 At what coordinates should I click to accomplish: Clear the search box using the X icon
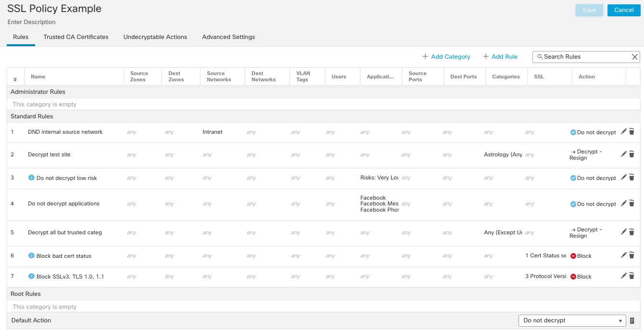point(634,56)
